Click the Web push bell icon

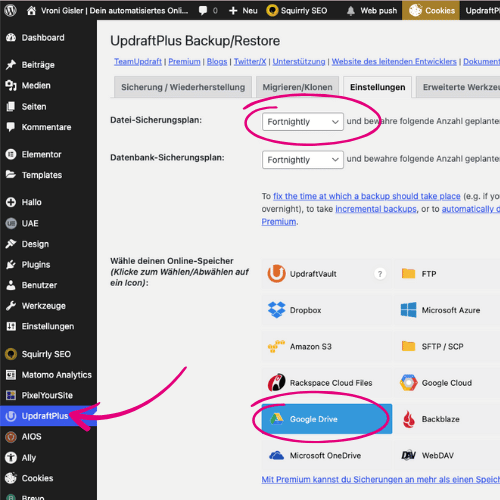351,11
